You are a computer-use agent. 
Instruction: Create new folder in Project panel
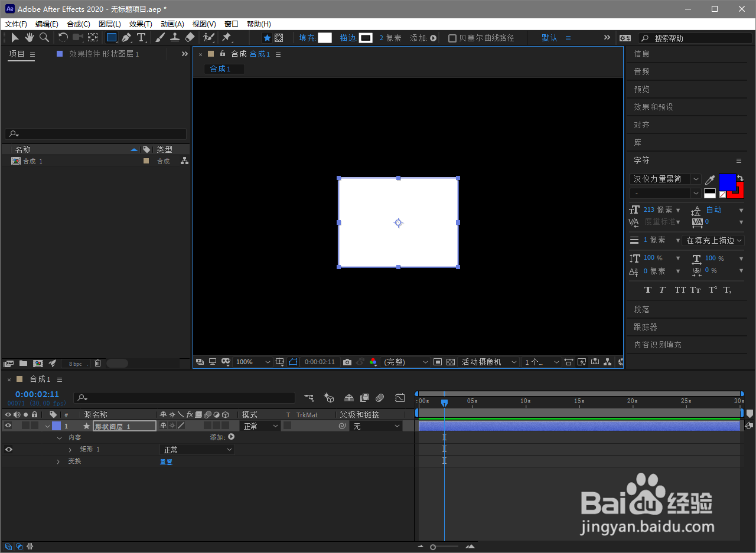[23, 364]
